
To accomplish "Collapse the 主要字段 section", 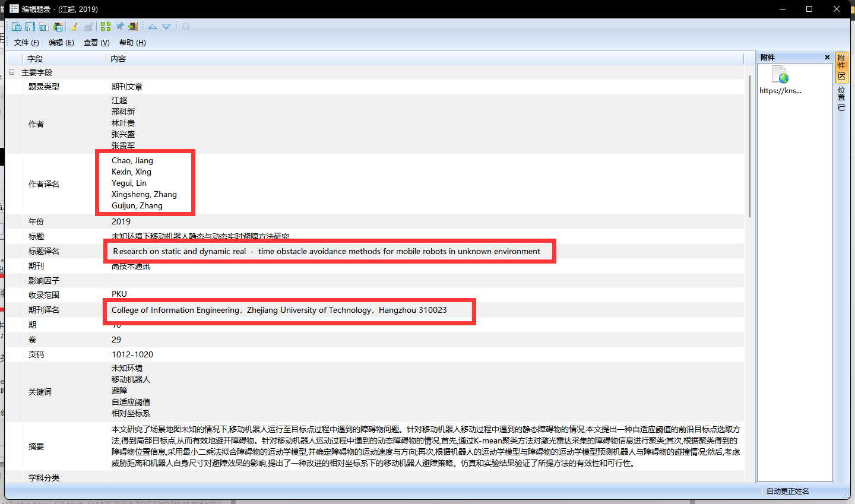I will coord(11,72).
